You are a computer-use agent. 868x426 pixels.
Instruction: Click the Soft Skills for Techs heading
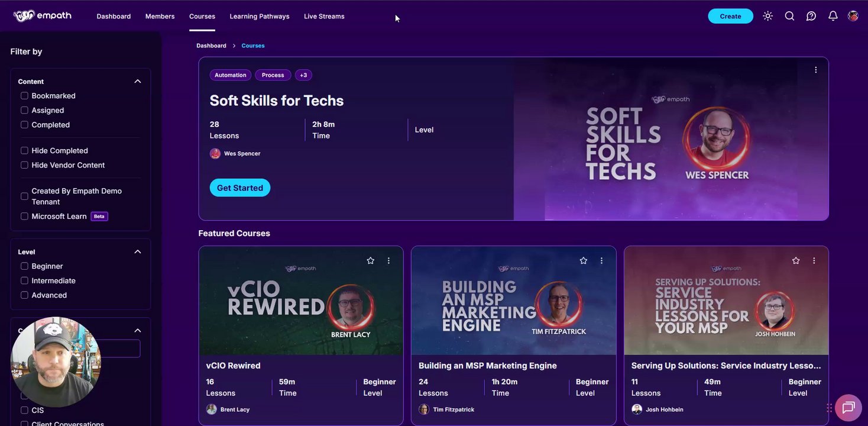(277, 101)
